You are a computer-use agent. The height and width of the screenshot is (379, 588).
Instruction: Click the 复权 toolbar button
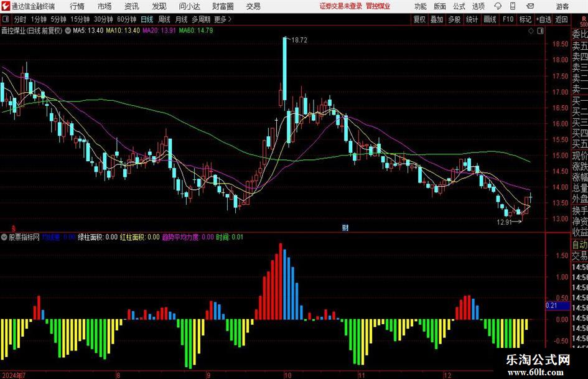pyautogui.click(x=419, y=19)
